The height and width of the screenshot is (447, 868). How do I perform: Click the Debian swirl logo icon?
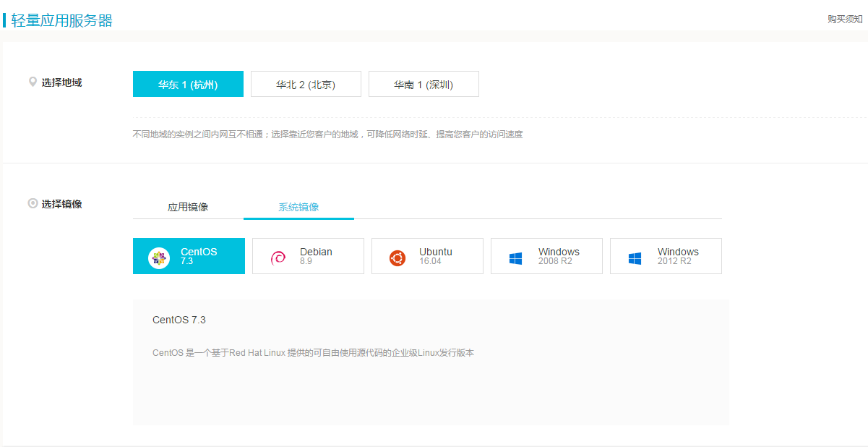pyautogui.click(x=278, y=258)
